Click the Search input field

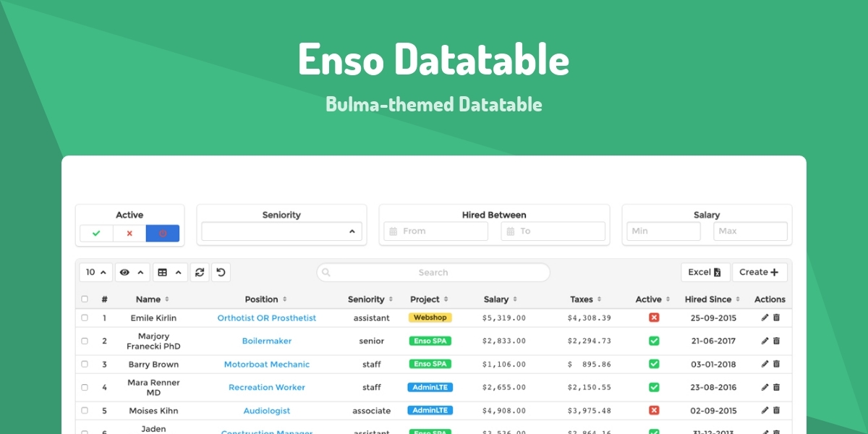(x=433, y=273)
